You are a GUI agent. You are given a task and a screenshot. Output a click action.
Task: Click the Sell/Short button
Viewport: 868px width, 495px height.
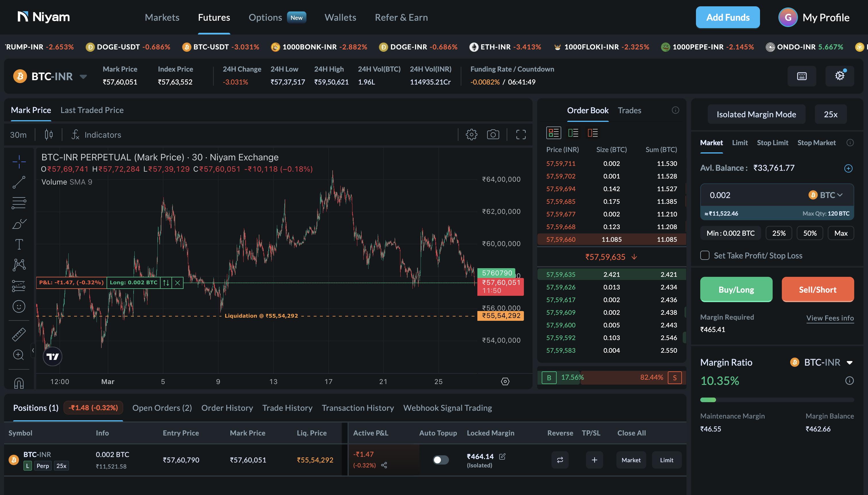818,289
